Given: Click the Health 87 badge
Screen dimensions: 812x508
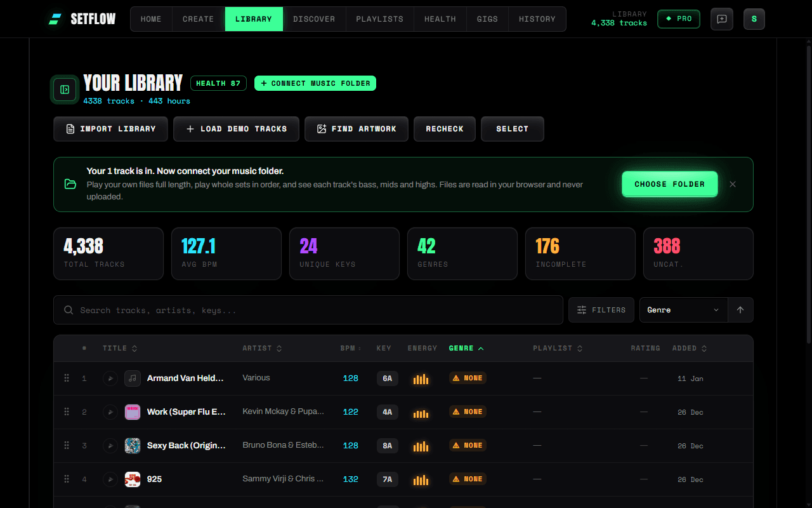Looking at the screenshot, I should (218, 83).
